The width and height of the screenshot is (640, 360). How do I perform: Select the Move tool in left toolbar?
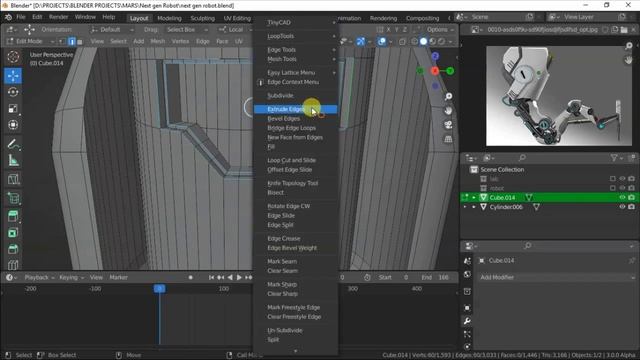click(x=13, y=76)
